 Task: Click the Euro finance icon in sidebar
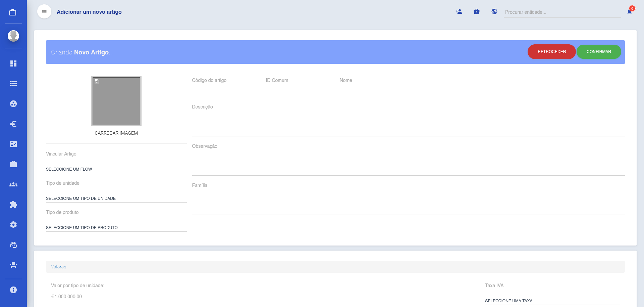(x=13, y=124)
